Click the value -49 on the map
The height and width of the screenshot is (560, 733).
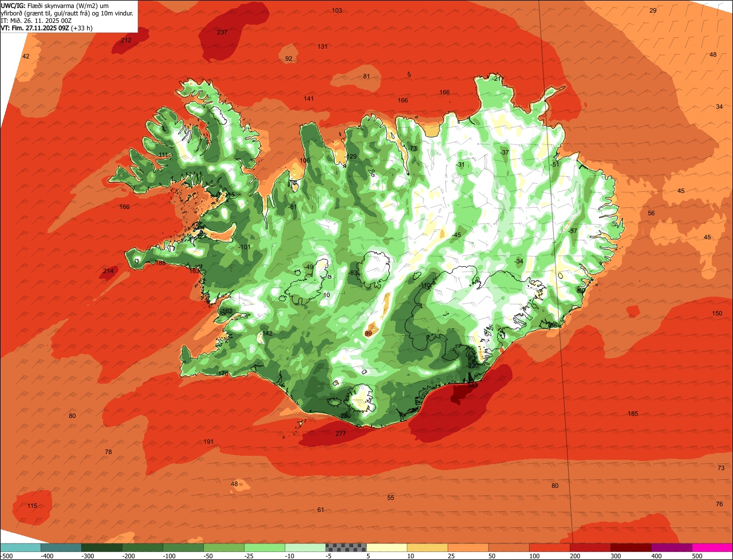309,267
